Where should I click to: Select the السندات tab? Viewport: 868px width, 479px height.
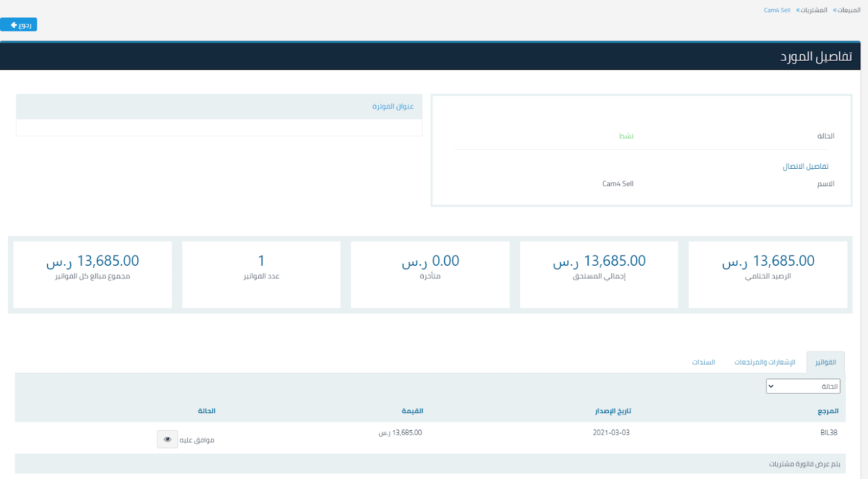[703, 362]
